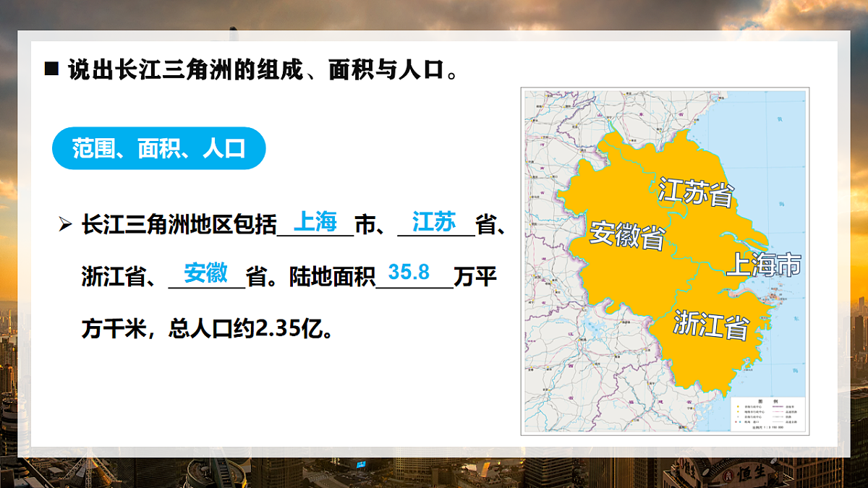868x488 pixels.
Task: Click the Yangtze River Delta map image
Action: coord(665,262)
